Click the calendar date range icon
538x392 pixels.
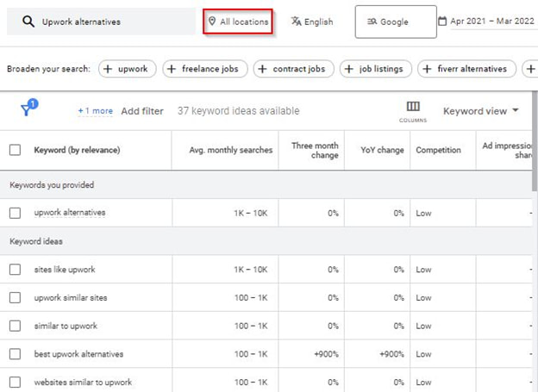pos(443,22)
